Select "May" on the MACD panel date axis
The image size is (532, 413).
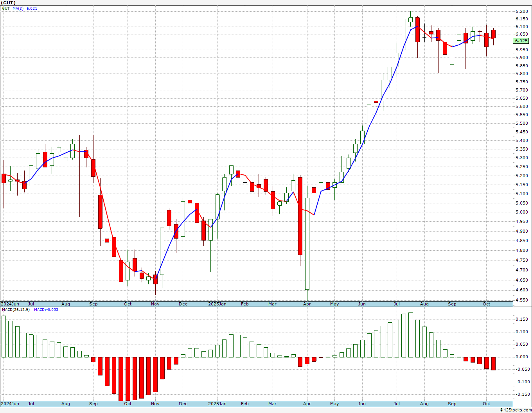334,404
